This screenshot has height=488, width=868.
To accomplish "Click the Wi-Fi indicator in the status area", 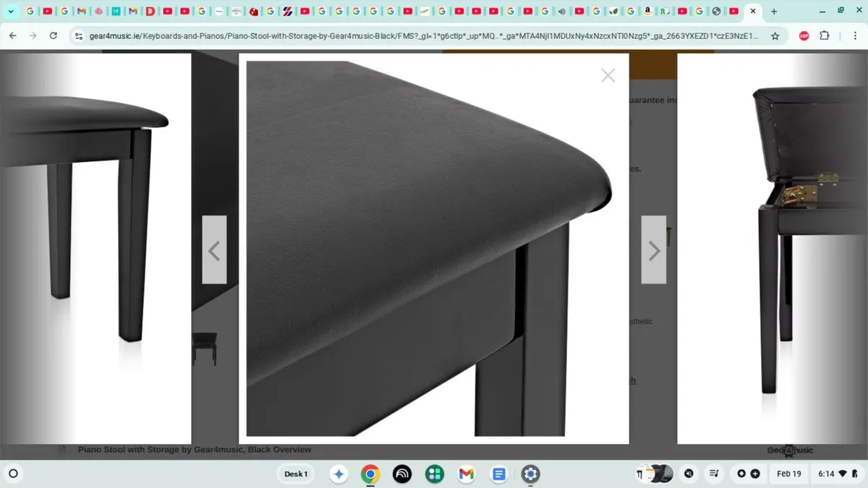I will (x=843, y=474).
